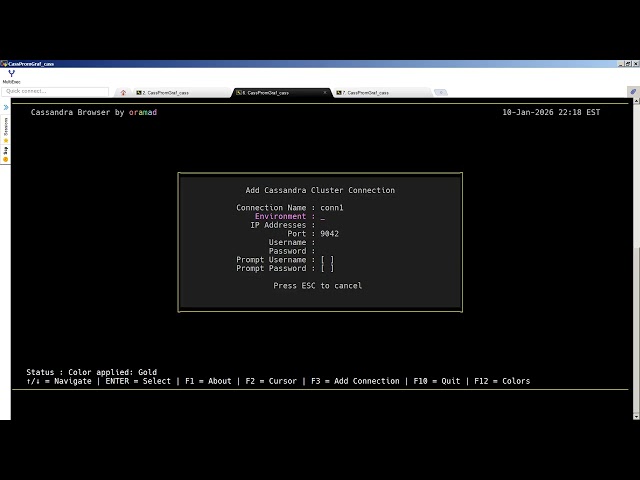Click 'Cassandra Browser by oramad' header
This screenshot has height=480, width=640.
pyautogui.click(x=94, y=112)
